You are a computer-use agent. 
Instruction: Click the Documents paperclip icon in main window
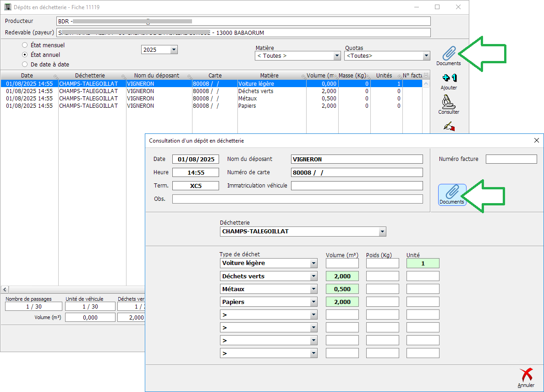[x=448, y=54]
